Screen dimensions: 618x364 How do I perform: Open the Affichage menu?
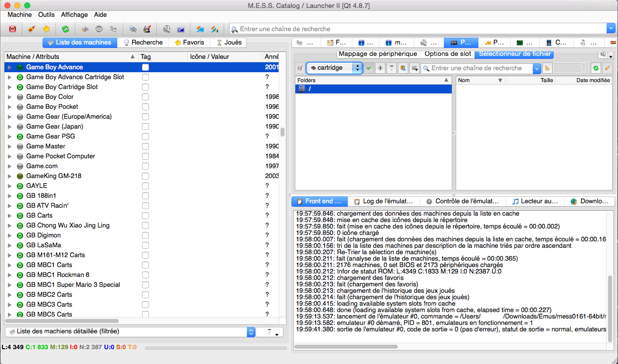[x=74, y=15]
